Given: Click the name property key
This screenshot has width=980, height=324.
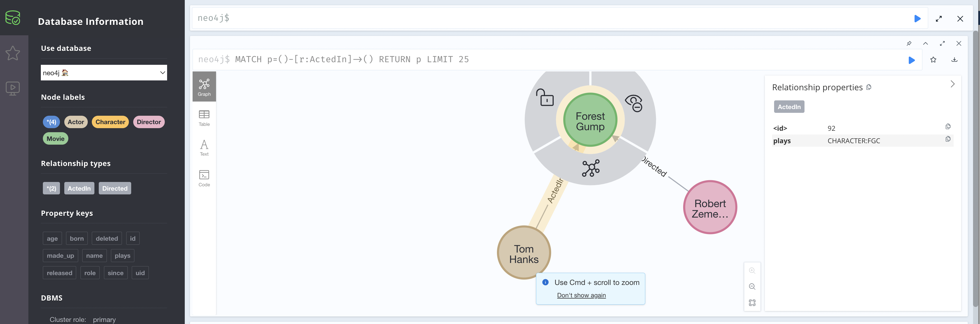Looking at the screenshot, I should [x=94, y=256].
